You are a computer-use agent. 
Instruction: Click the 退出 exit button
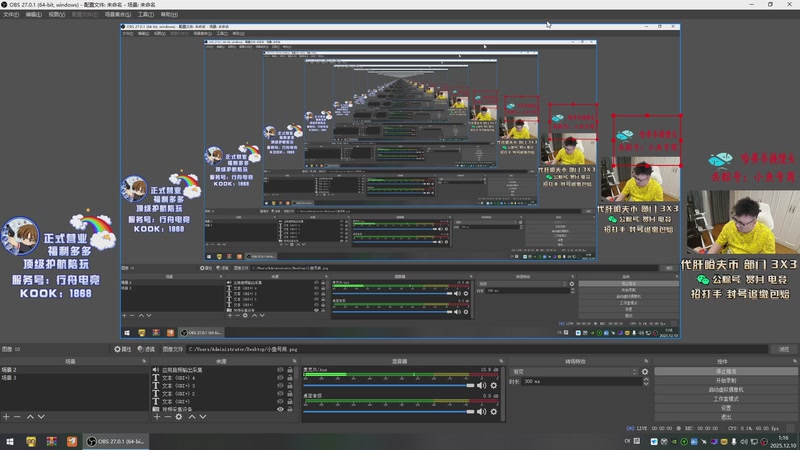(x=726, y=417)
